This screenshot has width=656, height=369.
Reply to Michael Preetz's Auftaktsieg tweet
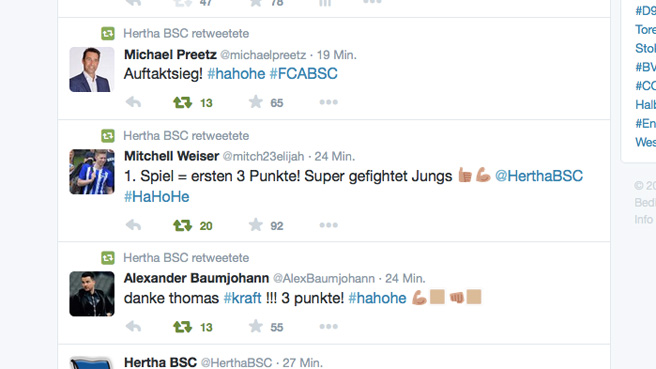pos(133,102)
